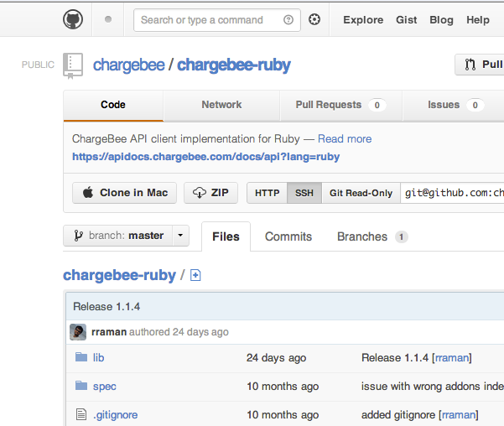Click the Pull Requests count badge
Viewport: 504px width, 426px height.
click(x=377, y=105)
